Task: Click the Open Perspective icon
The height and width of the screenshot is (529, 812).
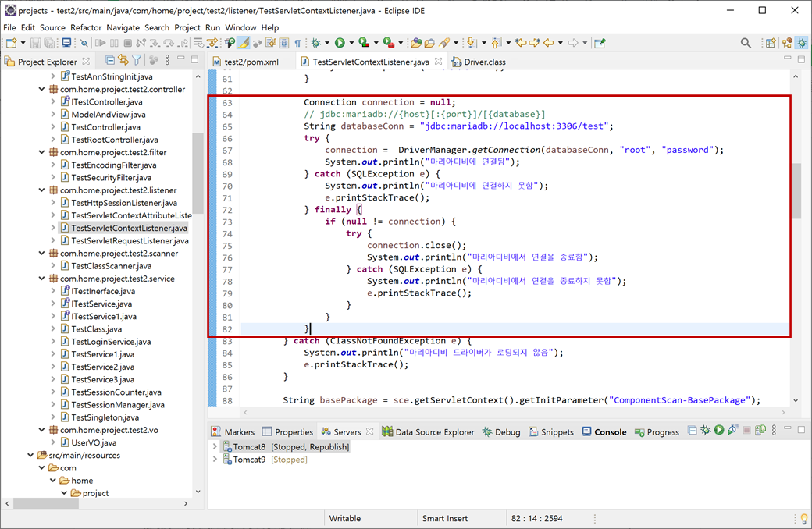Action: [x=771, y=43]
